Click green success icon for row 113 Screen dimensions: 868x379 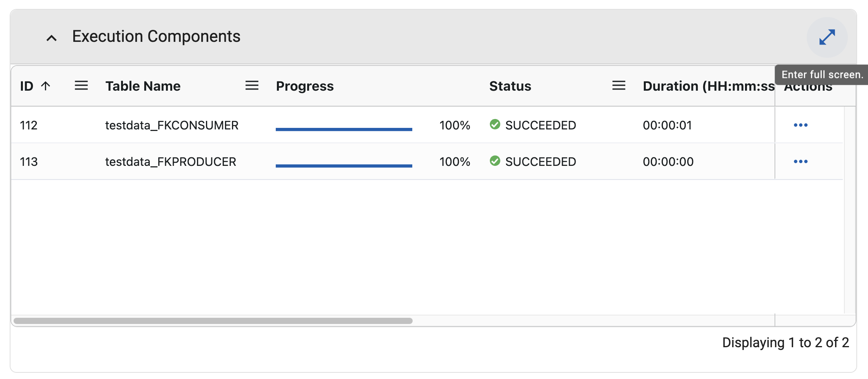pos(495,161)
